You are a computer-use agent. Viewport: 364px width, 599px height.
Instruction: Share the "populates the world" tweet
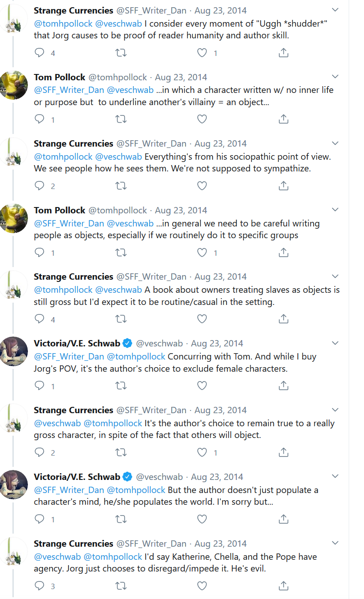[283, 519]
